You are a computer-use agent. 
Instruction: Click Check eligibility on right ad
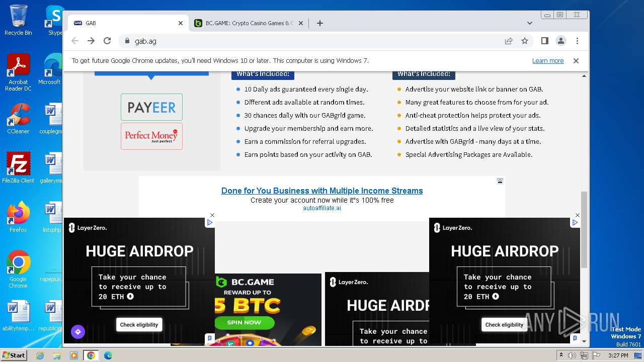pos(504,325)
